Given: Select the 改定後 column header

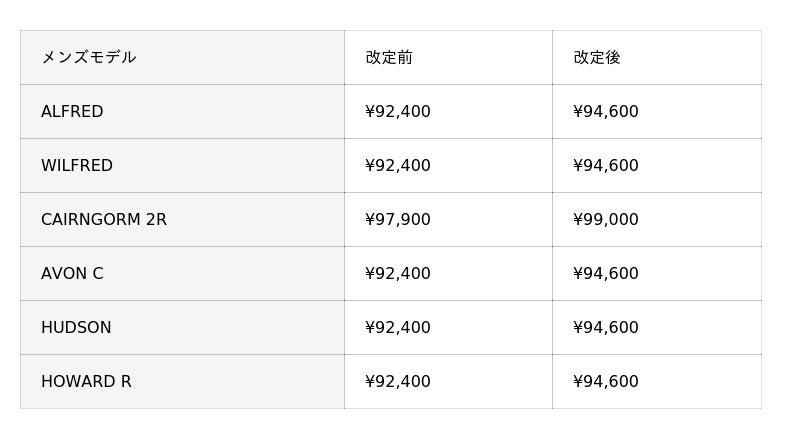Looking at the screenshot, I should tap(597, 58).
